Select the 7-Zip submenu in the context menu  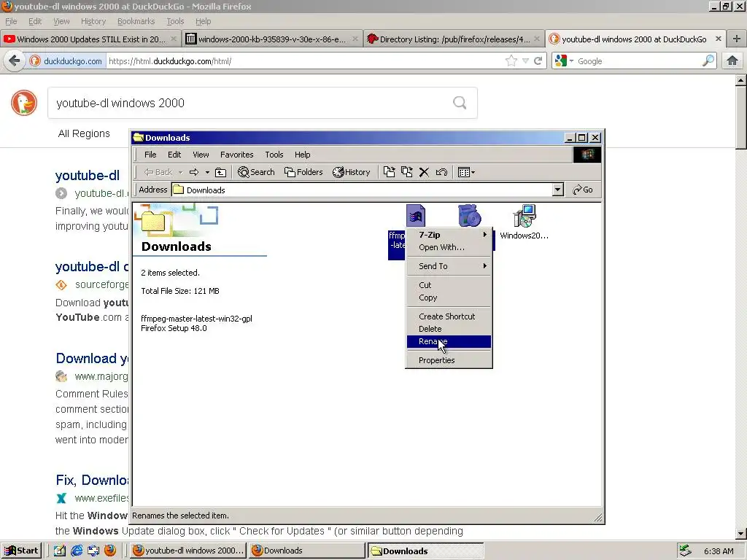point(449,235)
